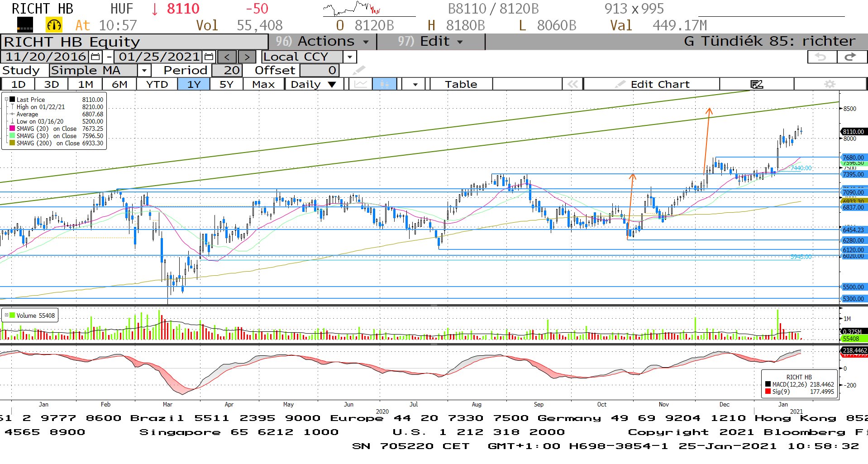The image size is (868, 464).
Task: Click the red Sig(9) legend swatch
Action: 768,391
